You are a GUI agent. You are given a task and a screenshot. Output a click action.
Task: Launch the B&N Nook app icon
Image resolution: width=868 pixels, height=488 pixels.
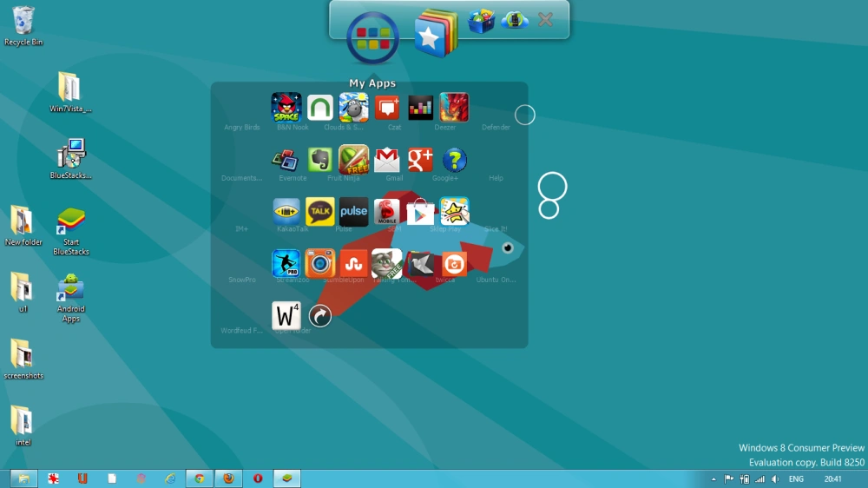pos(320,107)
